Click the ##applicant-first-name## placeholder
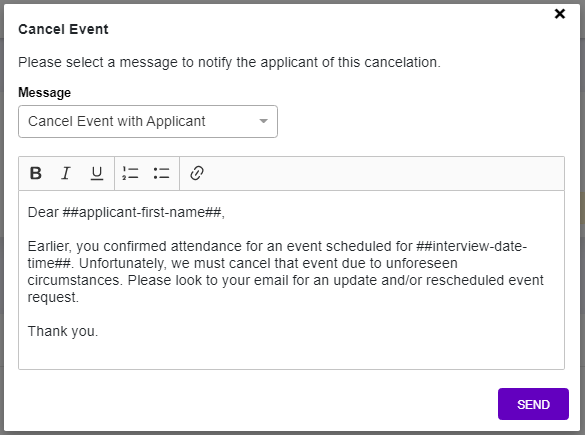 pos(142,212)
